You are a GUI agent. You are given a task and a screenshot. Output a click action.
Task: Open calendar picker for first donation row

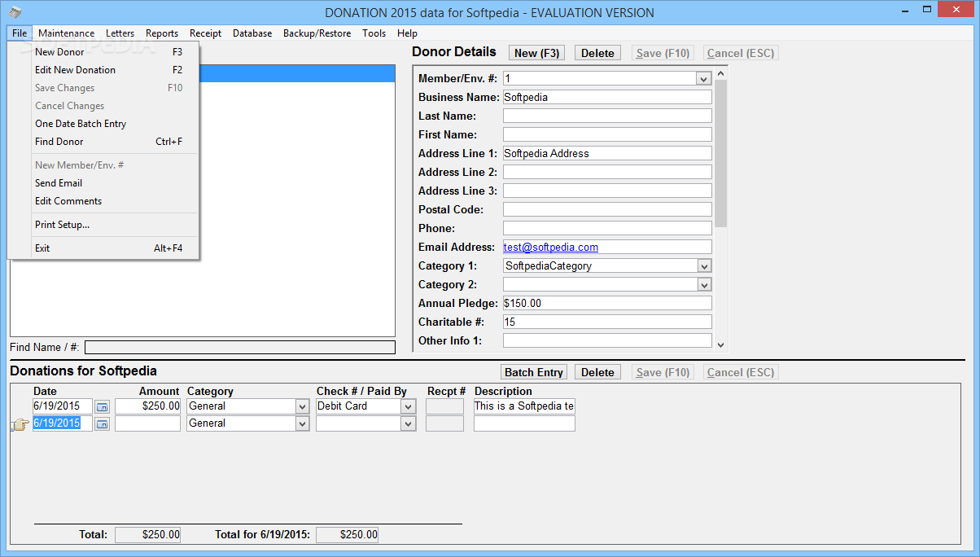tap(102, 406)
